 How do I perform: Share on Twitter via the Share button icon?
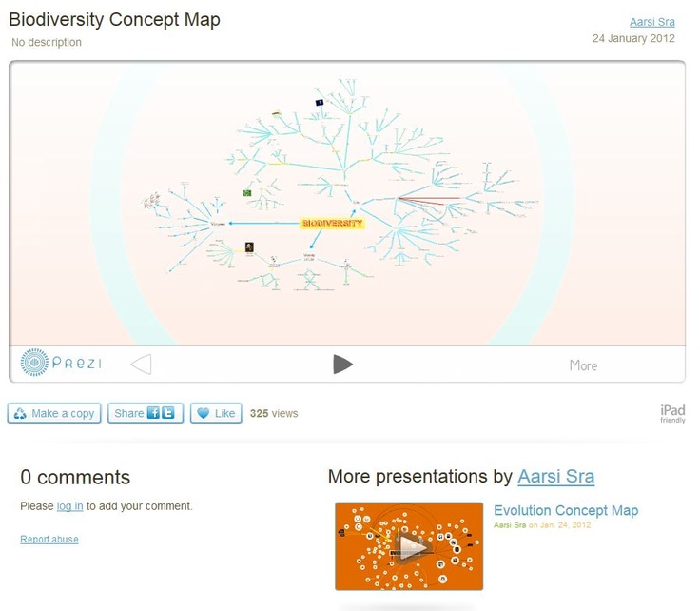pyautogui.click(x=167, y=413)
